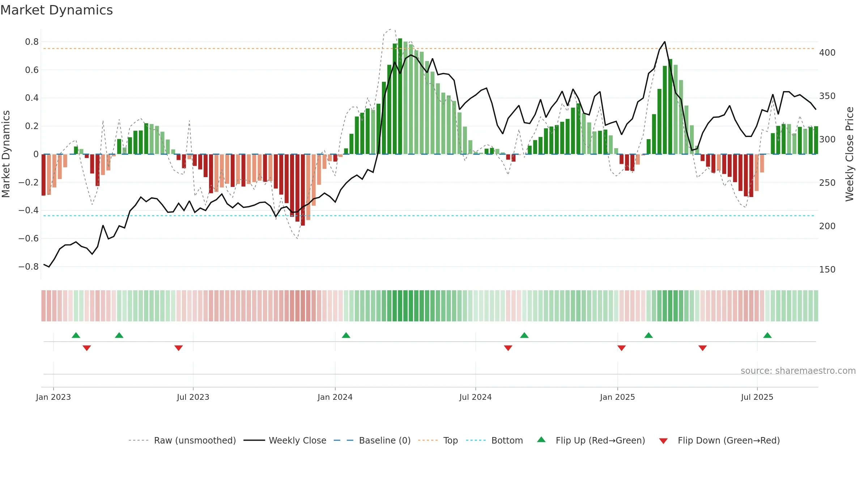Click the 0.8 left axis tick label
868x488 pixels.
pyautogui.click(x=32, y=42)
